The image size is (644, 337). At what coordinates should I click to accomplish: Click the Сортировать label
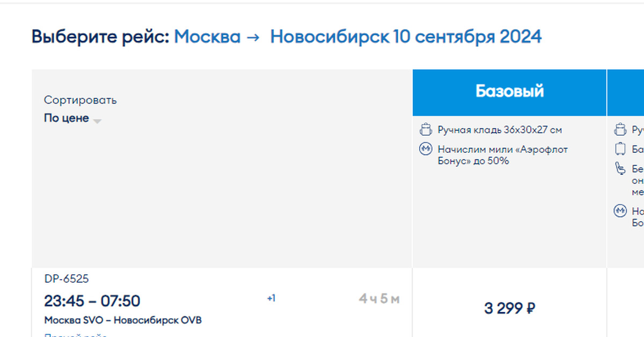80,100
